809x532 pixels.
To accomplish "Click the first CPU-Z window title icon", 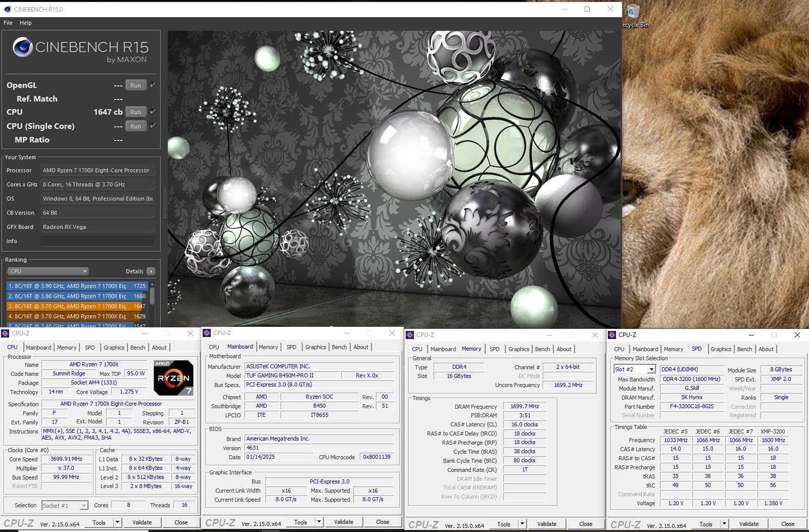I will pos(6,333).
